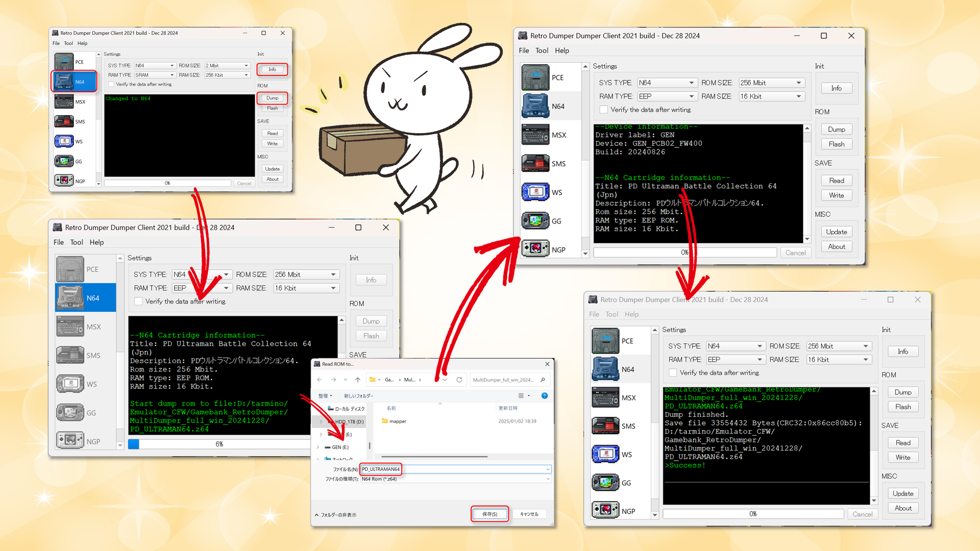Select N64 icon in the Success window
This screenshot has width=980, height=551.
pos(605,369)
